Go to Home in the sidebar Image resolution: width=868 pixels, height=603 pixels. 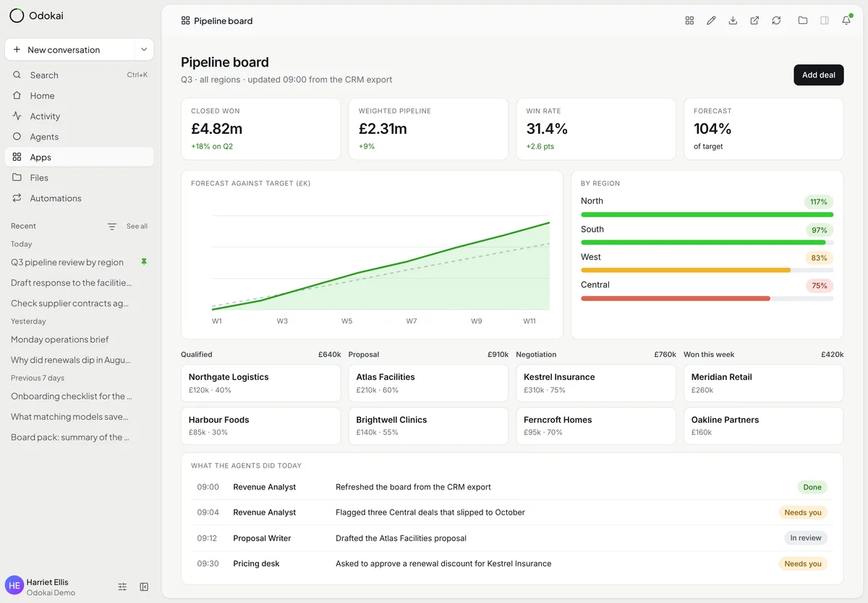pos(80,96)
